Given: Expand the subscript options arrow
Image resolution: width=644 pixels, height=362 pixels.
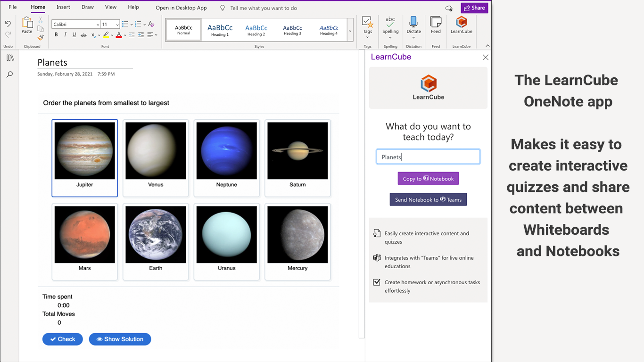Looking at the screenshot, I should pyautogui.click(x=99, y=35).
